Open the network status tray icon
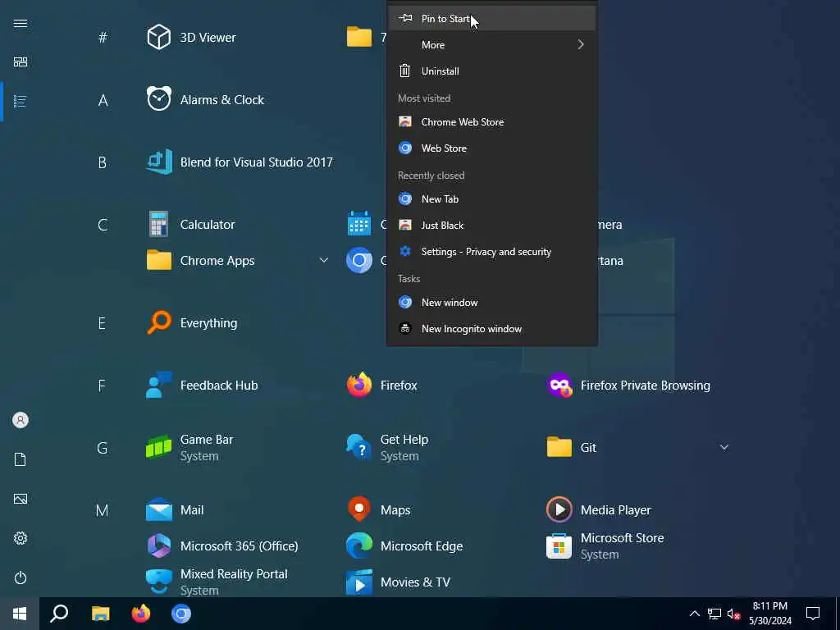Image resolution: width=840 pixels, height=630 pixels. [x=714, y=614]
